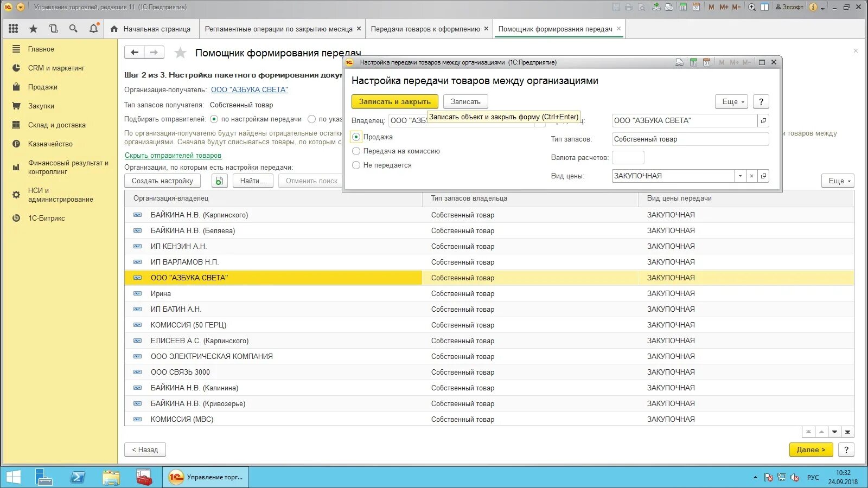
Task: Open the dialog help question button
Action: 761,101
